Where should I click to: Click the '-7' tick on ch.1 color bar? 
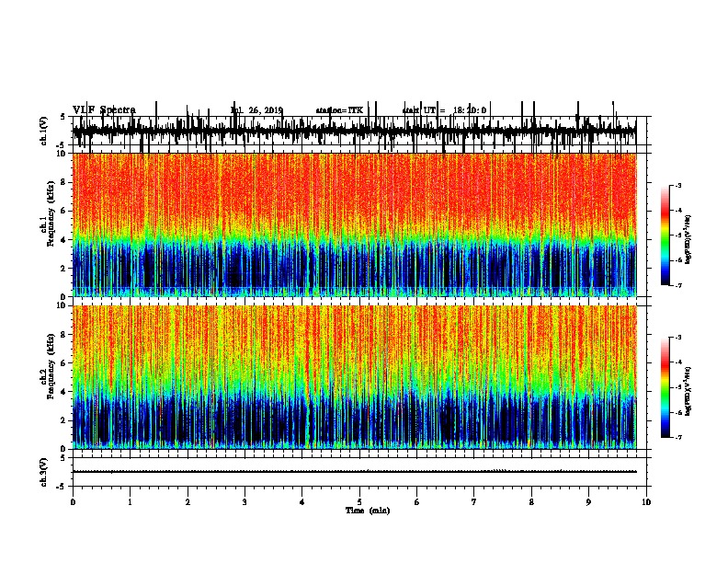tap(678, 285)
